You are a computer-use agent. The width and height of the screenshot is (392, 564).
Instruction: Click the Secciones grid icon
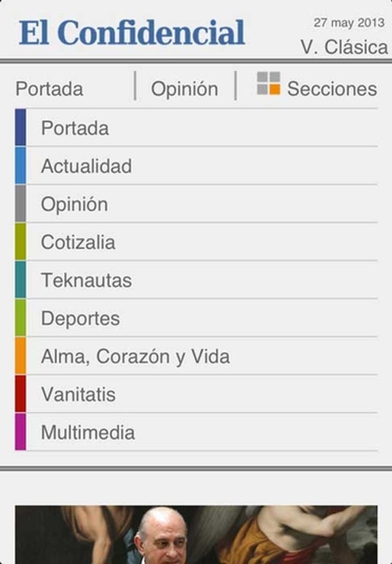click(x=268, y=83)
